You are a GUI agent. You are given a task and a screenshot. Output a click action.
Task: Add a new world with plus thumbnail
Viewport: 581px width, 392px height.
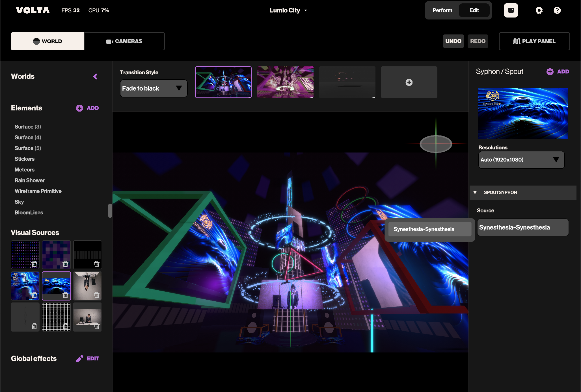point(409,82)
